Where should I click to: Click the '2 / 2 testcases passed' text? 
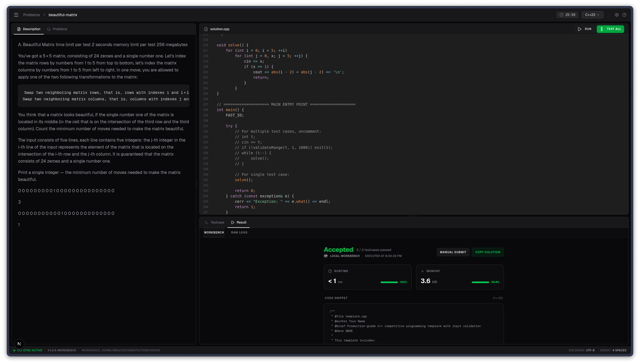point(374,250)
